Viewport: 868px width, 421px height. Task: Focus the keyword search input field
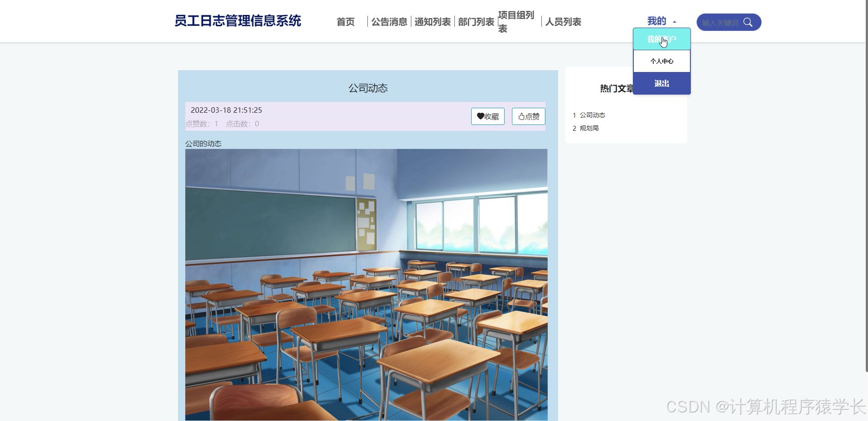click(x=720, y=23)
